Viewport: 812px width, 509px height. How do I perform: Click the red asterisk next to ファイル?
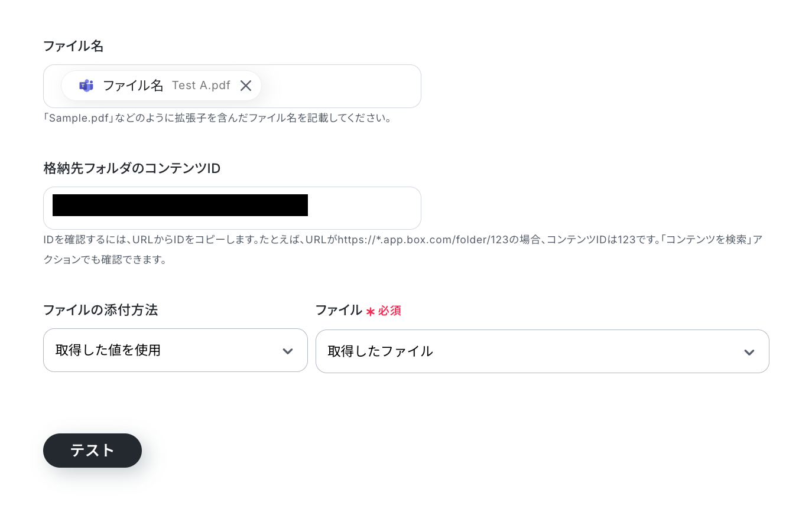point(371,311)
